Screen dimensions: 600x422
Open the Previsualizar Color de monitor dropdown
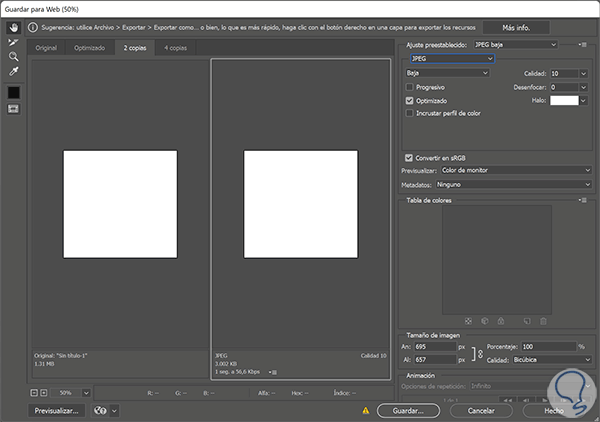[516, 170]
